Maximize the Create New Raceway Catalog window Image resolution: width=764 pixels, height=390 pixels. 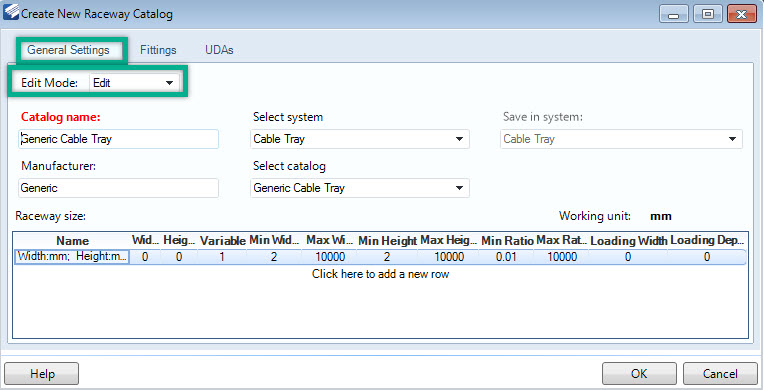coord(707,14)
